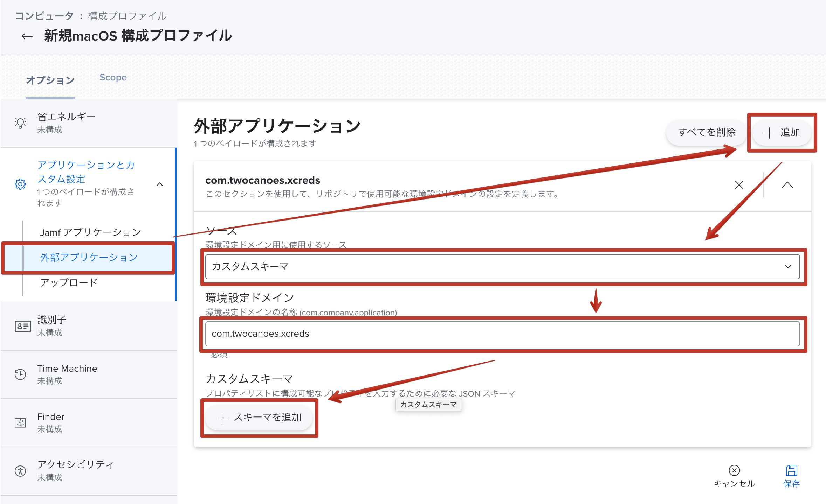
Task: Collapse アプリケーションとカスタム設定 sidebar group
Action: pyautogui.click(x=160, y=184)
